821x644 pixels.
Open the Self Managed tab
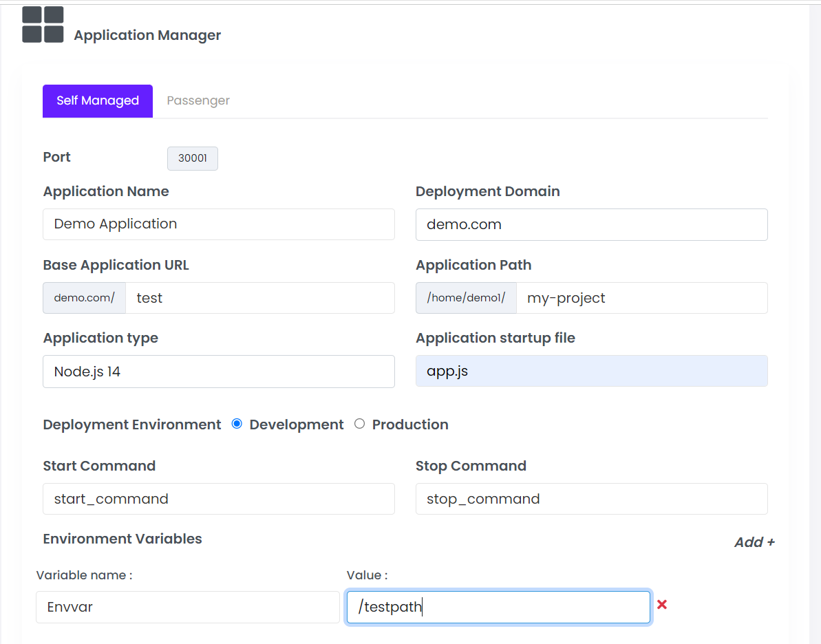98,100
